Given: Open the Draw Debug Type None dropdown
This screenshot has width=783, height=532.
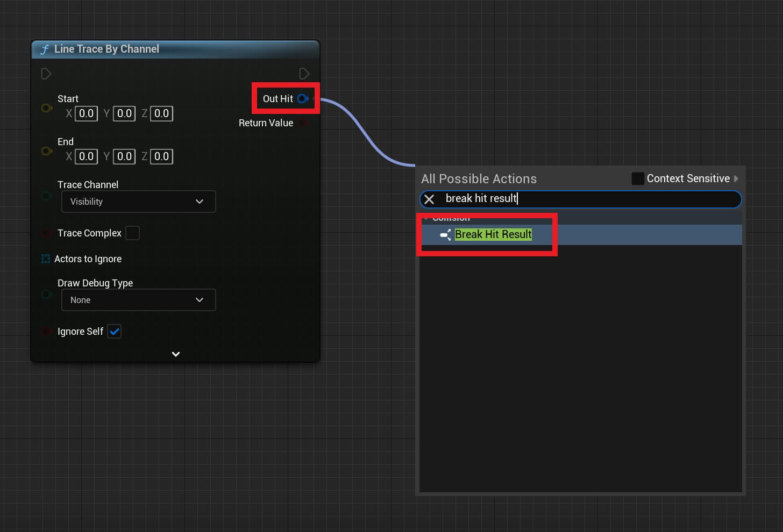Looking at the screenshot, I should 139,300.
